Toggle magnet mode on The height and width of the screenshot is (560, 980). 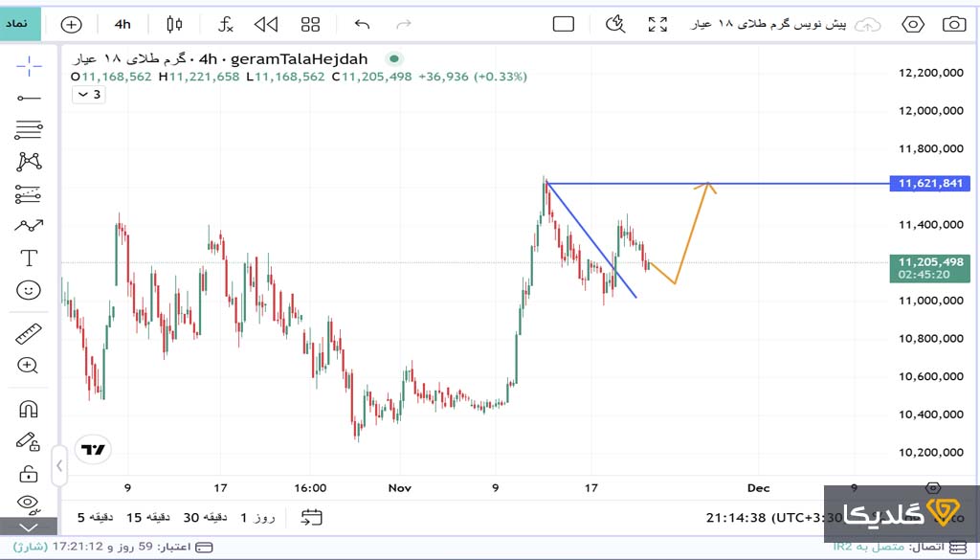(29, 410)
